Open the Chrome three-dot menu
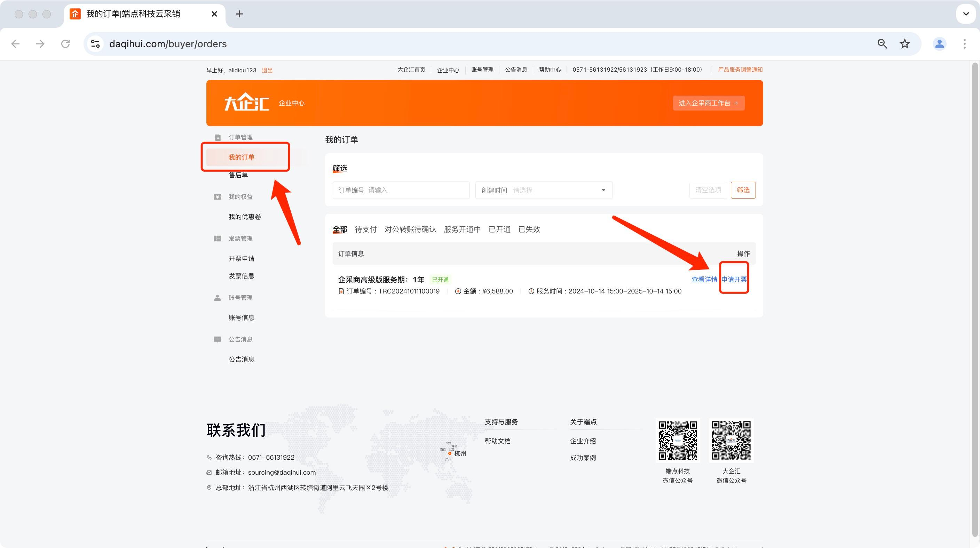Screen dimensions: 980x548 coord(964,44)
